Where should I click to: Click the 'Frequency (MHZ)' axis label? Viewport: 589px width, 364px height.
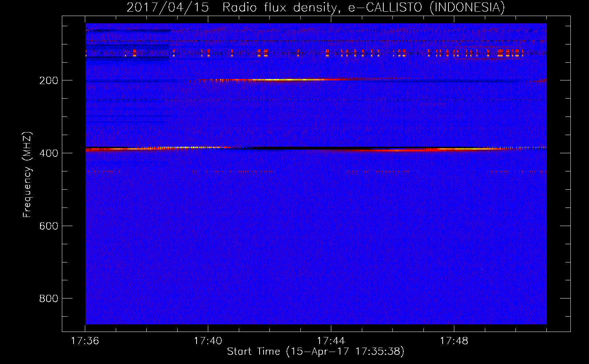(x=27, y=175)
